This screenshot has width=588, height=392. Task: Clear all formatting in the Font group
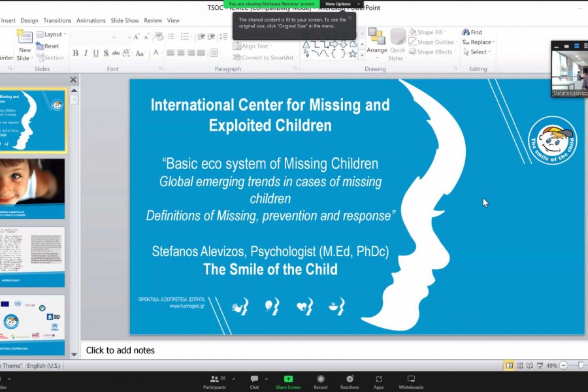pos(159,37)
